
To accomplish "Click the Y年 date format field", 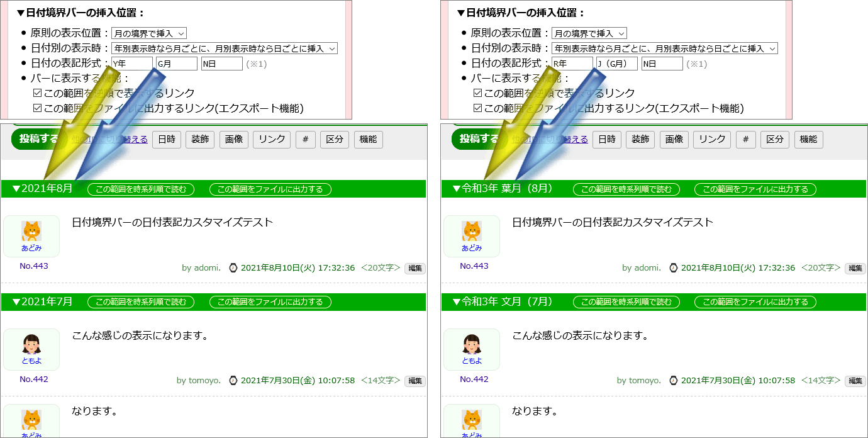I will click(x=132, y=64).
